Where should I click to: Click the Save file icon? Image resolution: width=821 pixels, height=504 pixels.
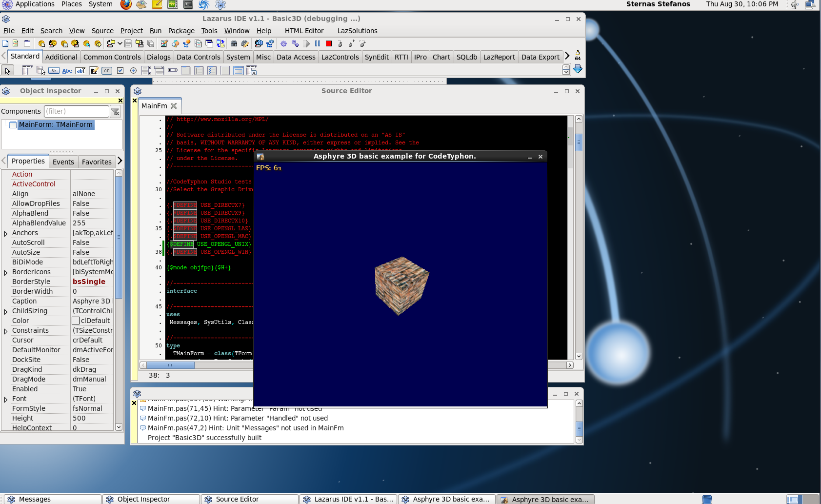tap(128, 43)
